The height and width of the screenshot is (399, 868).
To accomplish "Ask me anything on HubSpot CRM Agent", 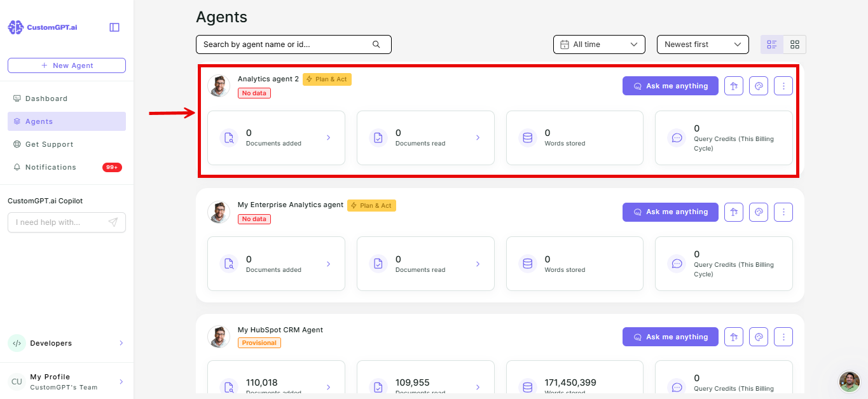I will (670, 337).
